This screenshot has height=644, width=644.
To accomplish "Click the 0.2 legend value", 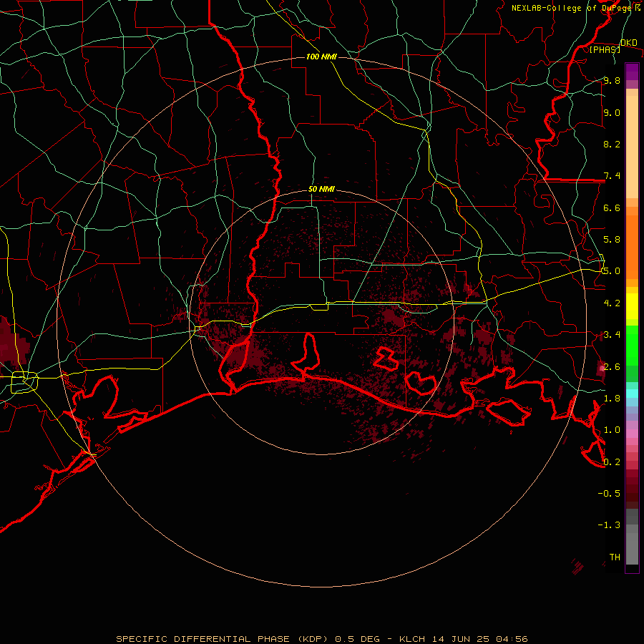I will click(x=612, y=462).
